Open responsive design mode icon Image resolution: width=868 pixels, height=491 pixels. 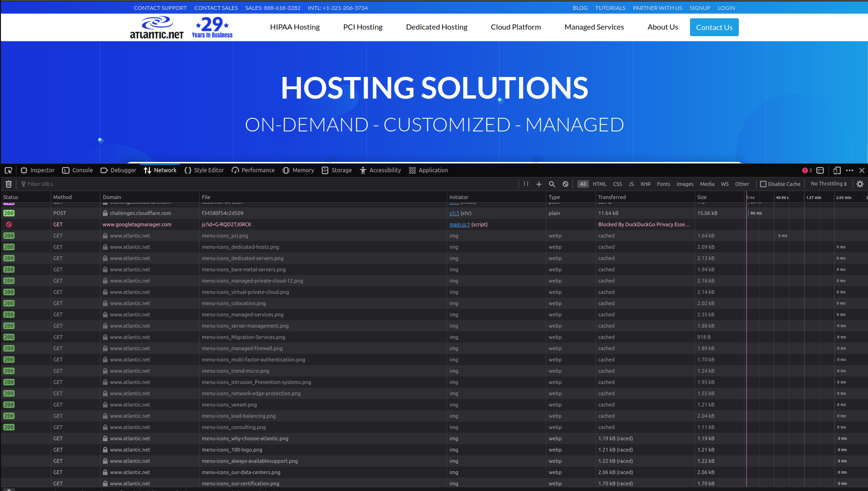[x=837, y=170]
